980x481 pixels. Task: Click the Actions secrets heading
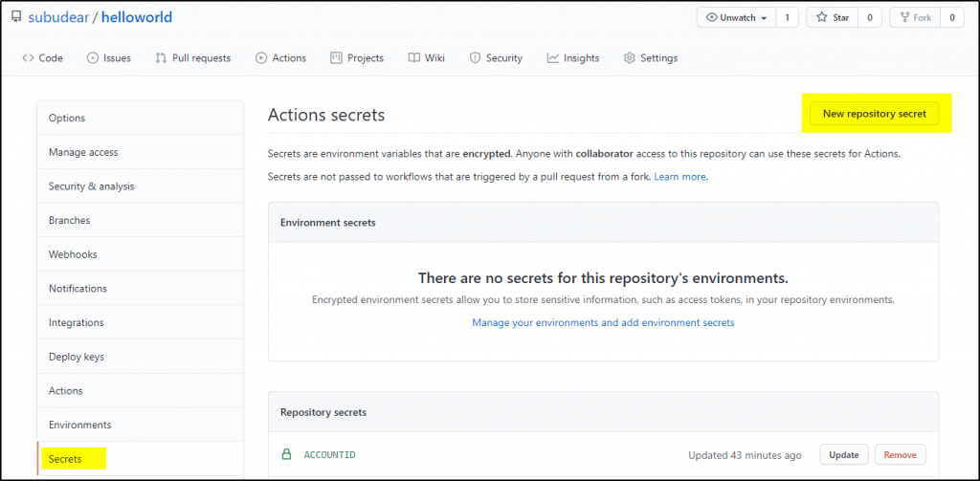tap(326, 115)
